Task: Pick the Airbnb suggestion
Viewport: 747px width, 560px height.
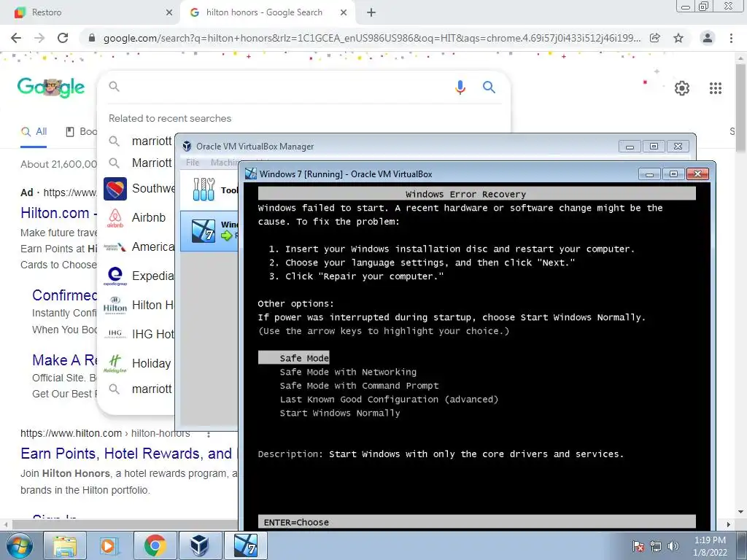Action: click(x=139, y=217)
